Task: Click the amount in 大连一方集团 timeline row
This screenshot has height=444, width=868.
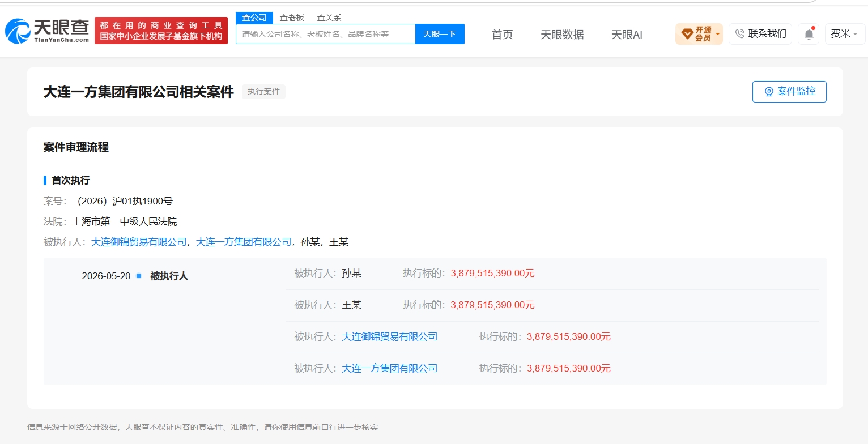Action: (x=569, y=368)
